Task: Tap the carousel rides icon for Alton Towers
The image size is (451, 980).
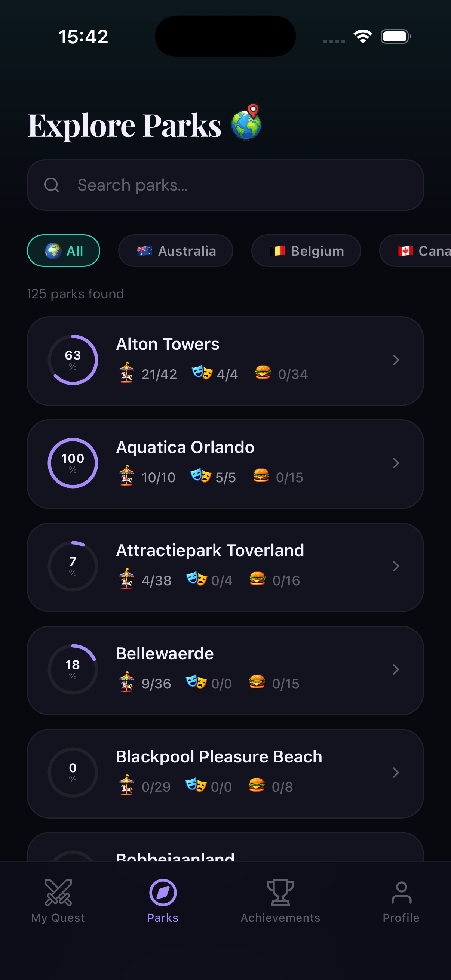Action: (x=126, y=372)
